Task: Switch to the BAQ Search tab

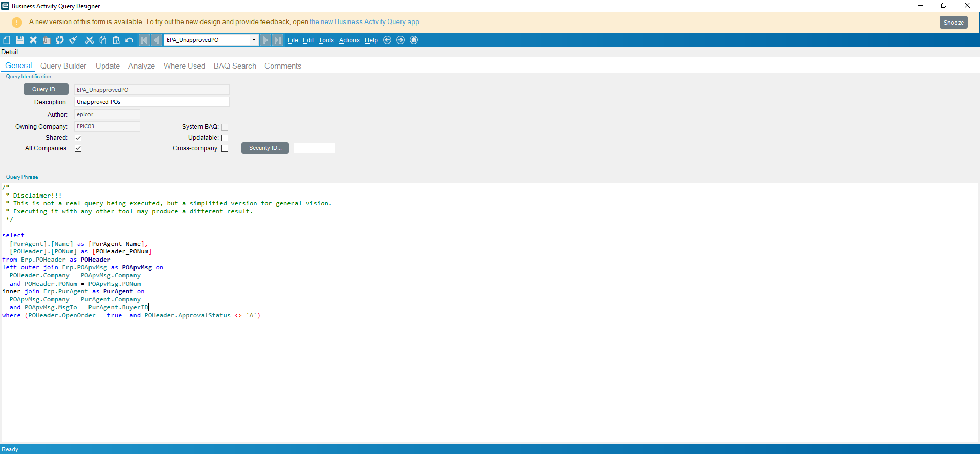Action: point(235,66)
